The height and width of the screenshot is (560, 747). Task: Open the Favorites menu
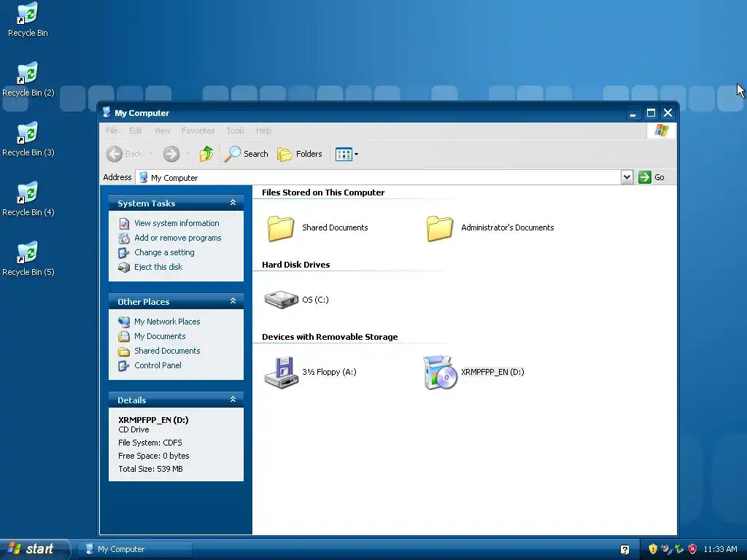(198, 131)
